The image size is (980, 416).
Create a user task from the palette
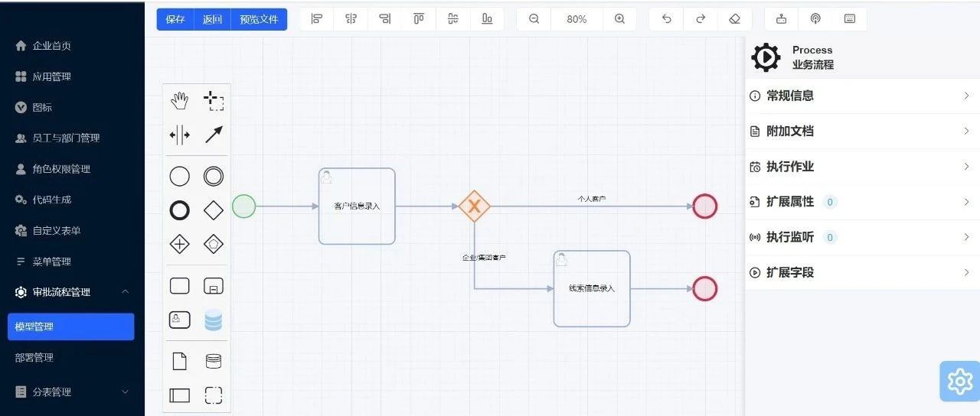click(x=179, y=320)
